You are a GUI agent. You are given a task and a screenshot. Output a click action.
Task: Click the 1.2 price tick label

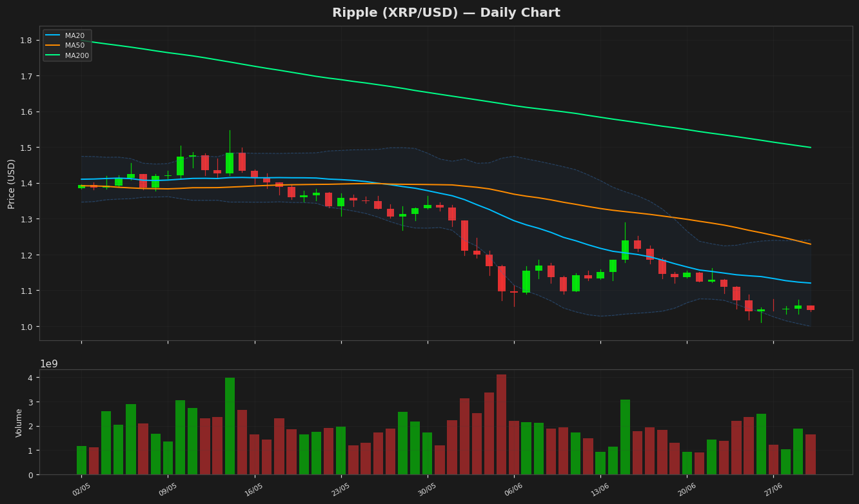26,255
